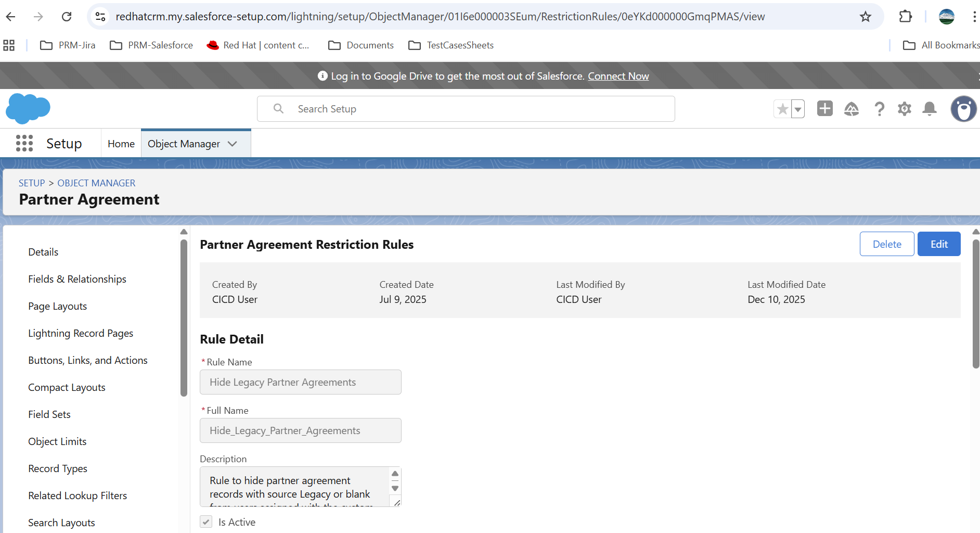Switch to the Home tab
This screenshot has width=980, height=533.
coord(121,144)
